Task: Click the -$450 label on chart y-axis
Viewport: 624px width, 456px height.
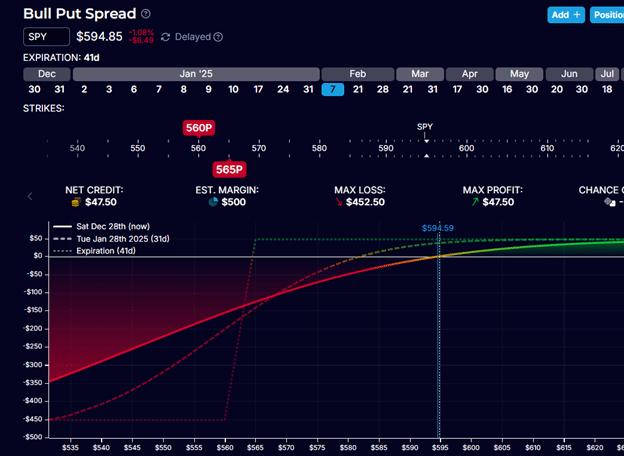Action: [x=33, y=419]
